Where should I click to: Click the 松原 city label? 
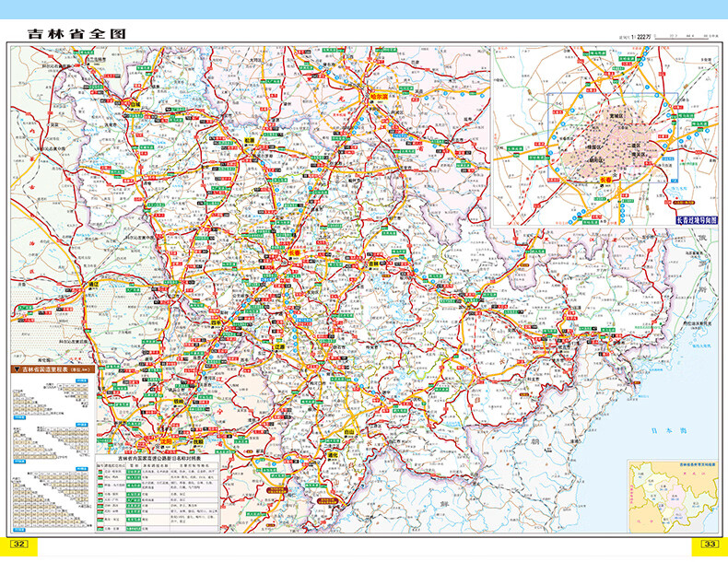pyautogui.click(x=250, y=140)
